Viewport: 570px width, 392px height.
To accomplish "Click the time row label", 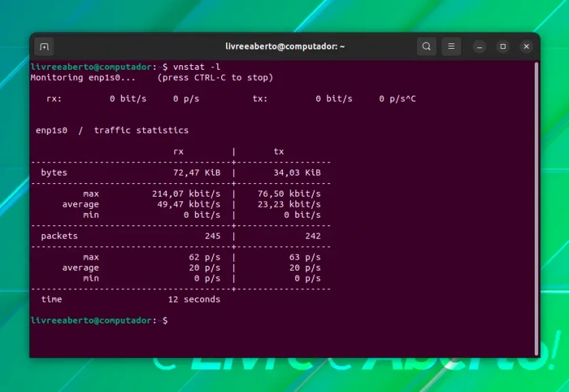I will pyautogui.click(x=52, y=299).
